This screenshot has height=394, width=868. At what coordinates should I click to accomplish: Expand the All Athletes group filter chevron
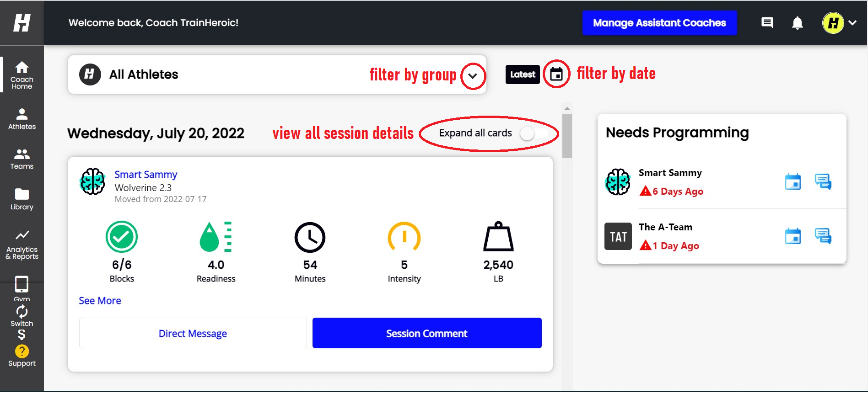click(473, 76)
